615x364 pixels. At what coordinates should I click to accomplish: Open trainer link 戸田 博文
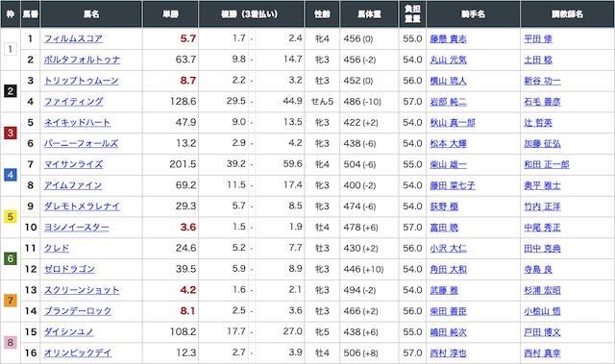pos(542,332)
